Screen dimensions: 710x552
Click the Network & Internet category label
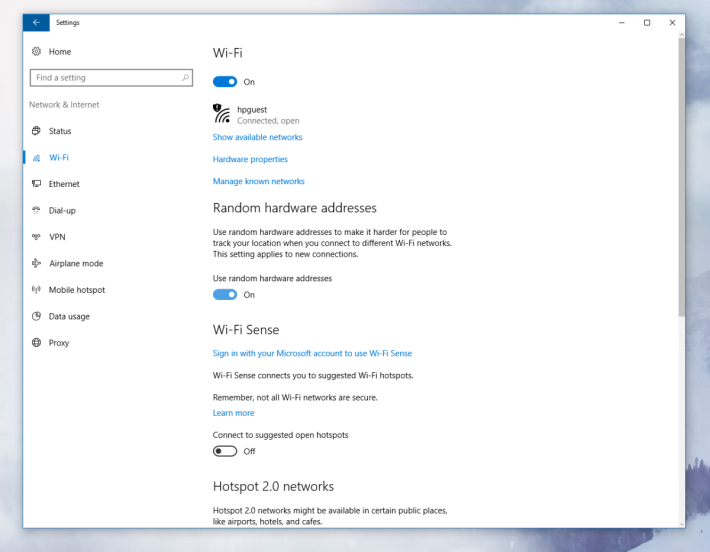pos(64,105)
